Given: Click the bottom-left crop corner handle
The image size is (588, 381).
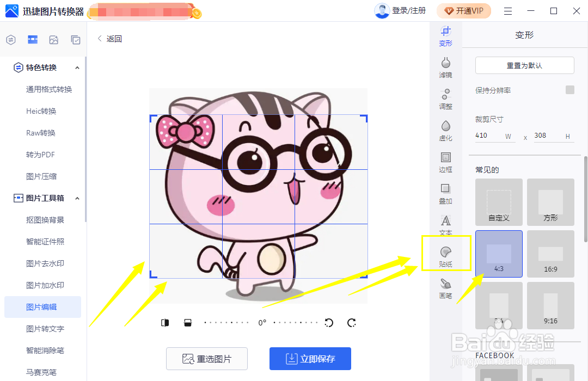Looking at the screenshot, I should 153,274.
